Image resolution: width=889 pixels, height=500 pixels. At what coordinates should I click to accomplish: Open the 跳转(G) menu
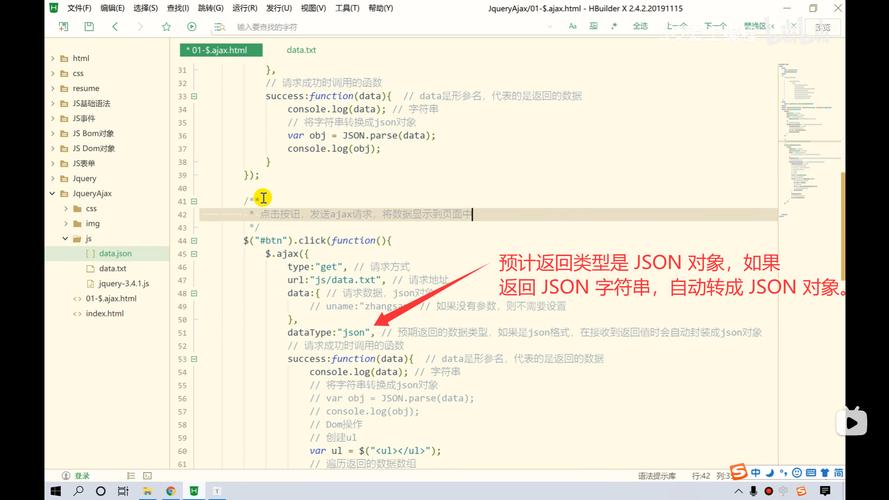pos(210,8)
